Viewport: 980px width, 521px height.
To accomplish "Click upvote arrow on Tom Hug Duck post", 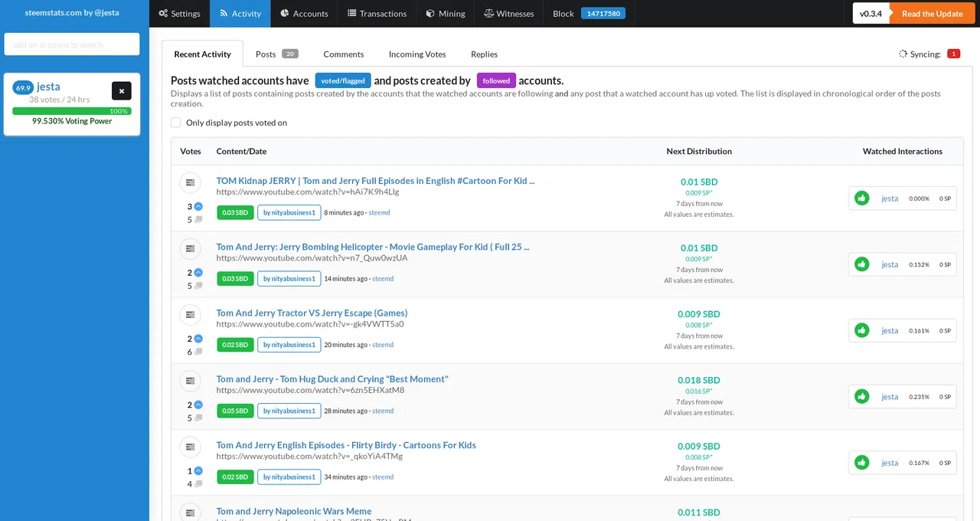I will (198, 405).
